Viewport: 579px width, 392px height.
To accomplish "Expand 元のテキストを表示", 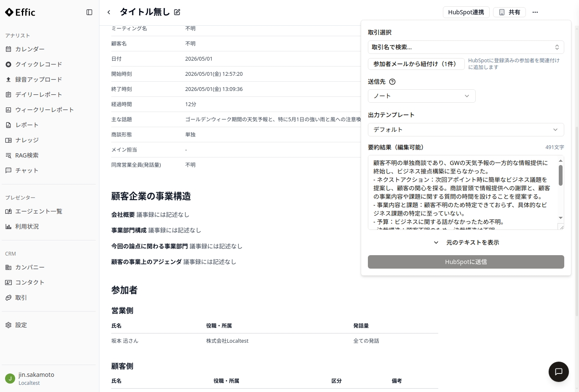I will tap(466, 243).
